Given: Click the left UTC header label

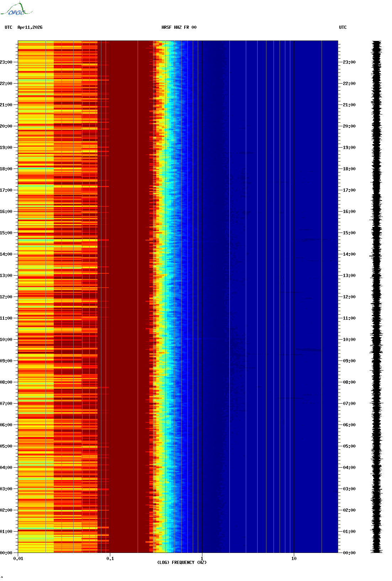Looking at the screenshot, I should click(9, 27).
